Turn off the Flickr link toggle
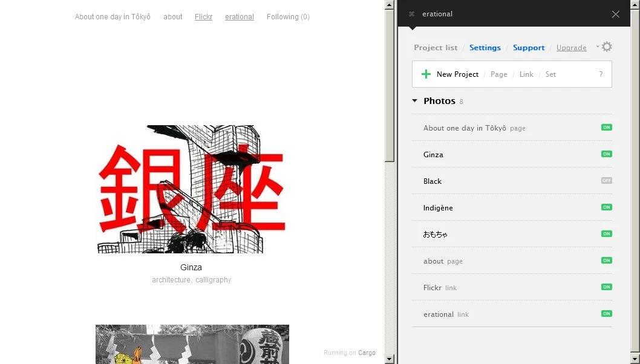The image size is (640, 364). click(x=606, y=287)
